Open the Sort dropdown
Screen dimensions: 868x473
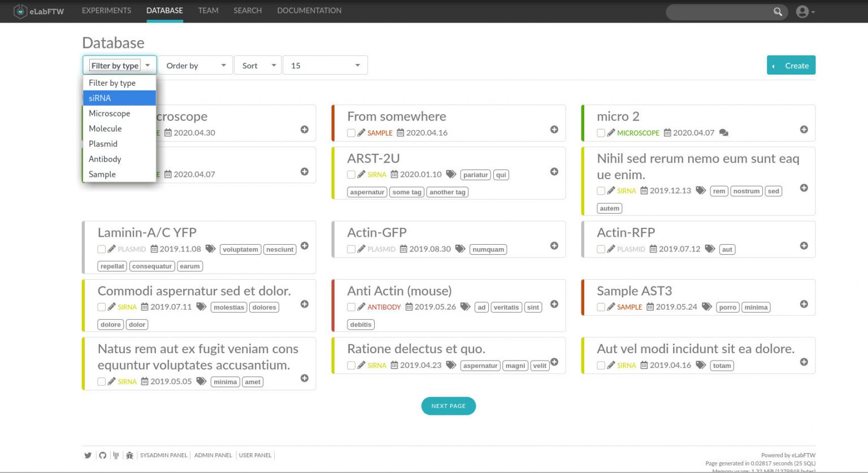257,65
